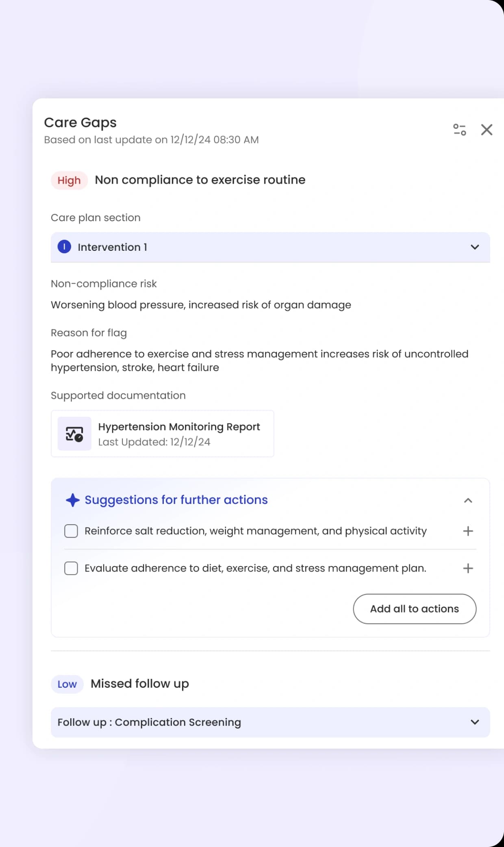This screenshot has width=504, height=847.
Task: Click the sparkle icon beside Suggestions heading
Action: click(72, 500)
